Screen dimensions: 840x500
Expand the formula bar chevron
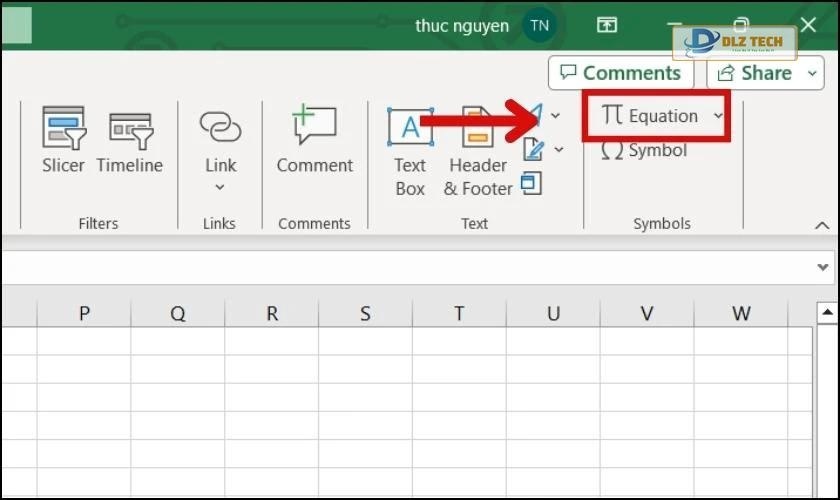coord(823,267)
